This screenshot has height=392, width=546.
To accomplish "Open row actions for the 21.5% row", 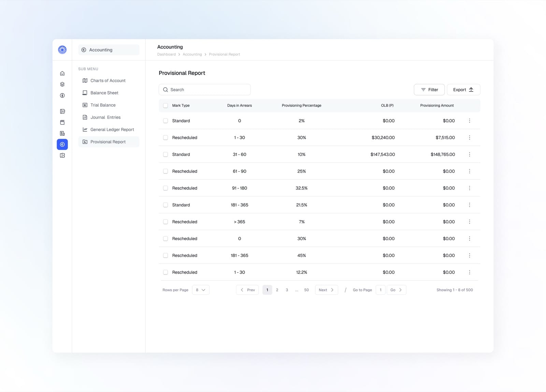I will pos(470,205).
